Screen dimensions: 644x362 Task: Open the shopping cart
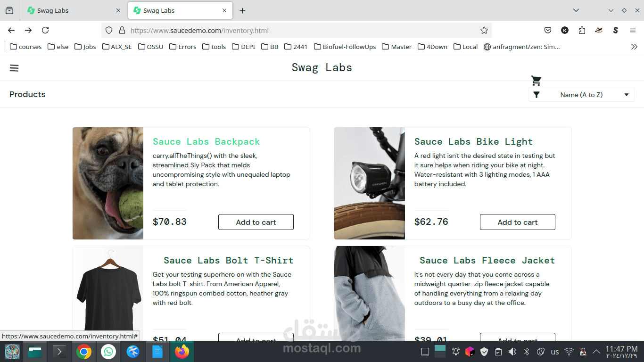(536, 81)
